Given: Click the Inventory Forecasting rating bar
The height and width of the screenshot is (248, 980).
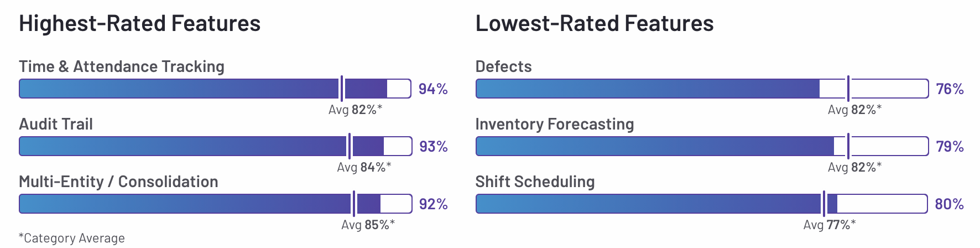Looking at the screenshot, I should [702, 146].
